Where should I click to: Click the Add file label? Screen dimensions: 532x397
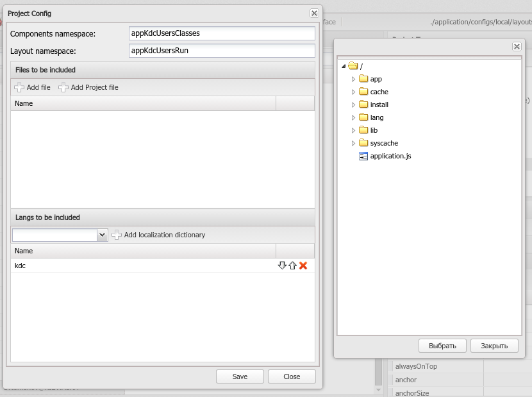[x=38, y=87]
